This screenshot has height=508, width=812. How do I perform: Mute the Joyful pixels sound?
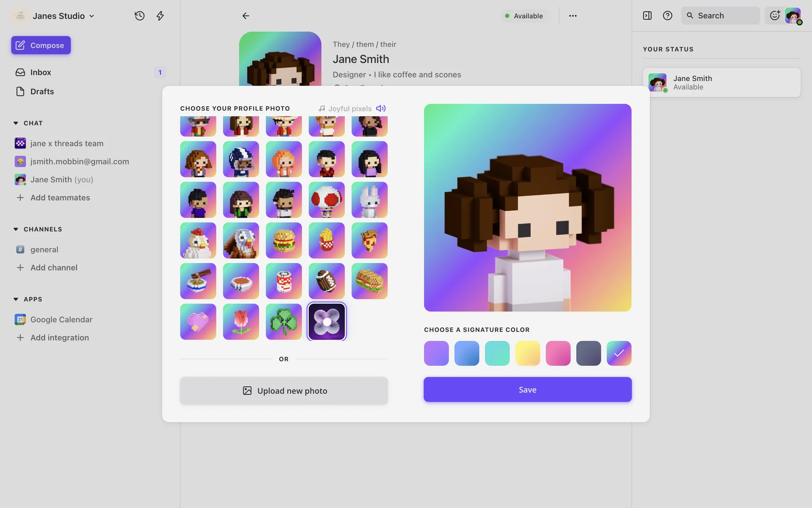coord(381,108)
